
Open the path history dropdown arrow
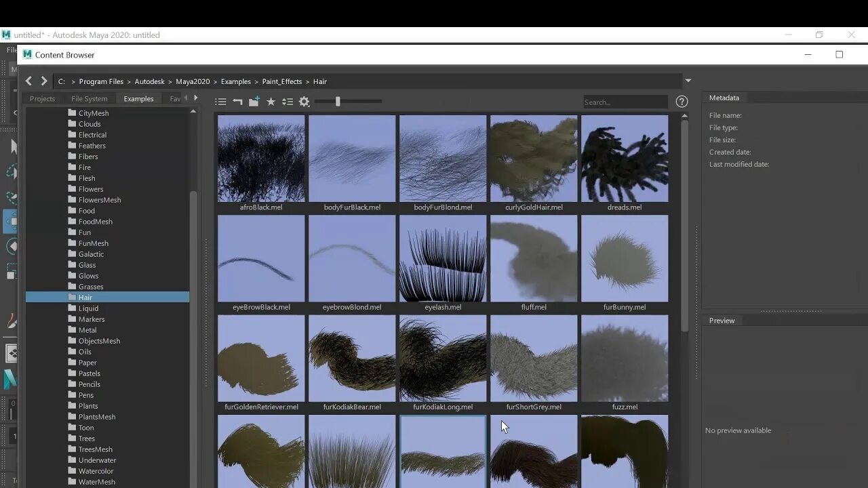tap(688, 81)
